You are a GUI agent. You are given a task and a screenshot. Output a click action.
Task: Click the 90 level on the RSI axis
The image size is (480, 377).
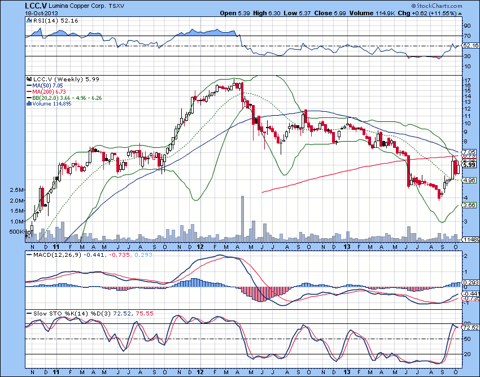click(x=467, y=26)
